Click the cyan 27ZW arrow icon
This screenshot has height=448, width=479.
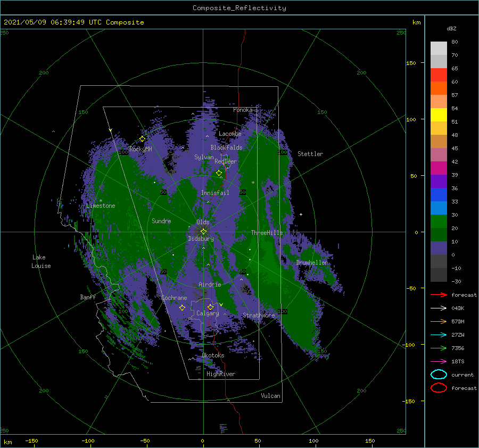pyautogui.click(x=439, y=335)
